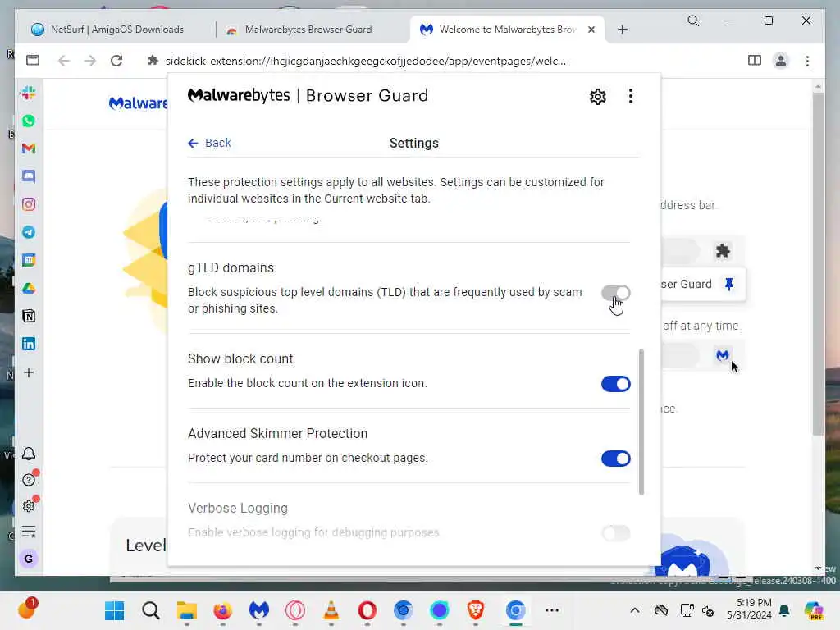Open Brave browser from taskbar
This screenshot has height=630, width=840.
click(x=475, y=610)
